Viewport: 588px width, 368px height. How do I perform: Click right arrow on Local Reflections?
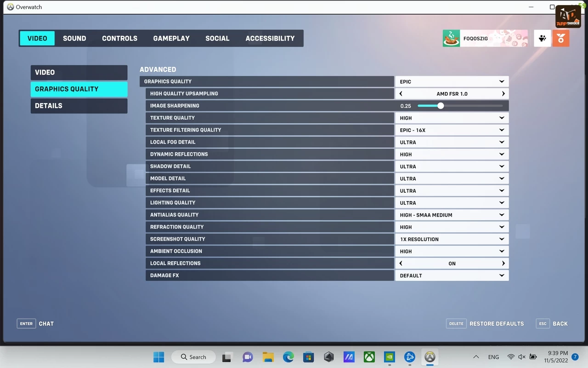[x=503, y=264]
